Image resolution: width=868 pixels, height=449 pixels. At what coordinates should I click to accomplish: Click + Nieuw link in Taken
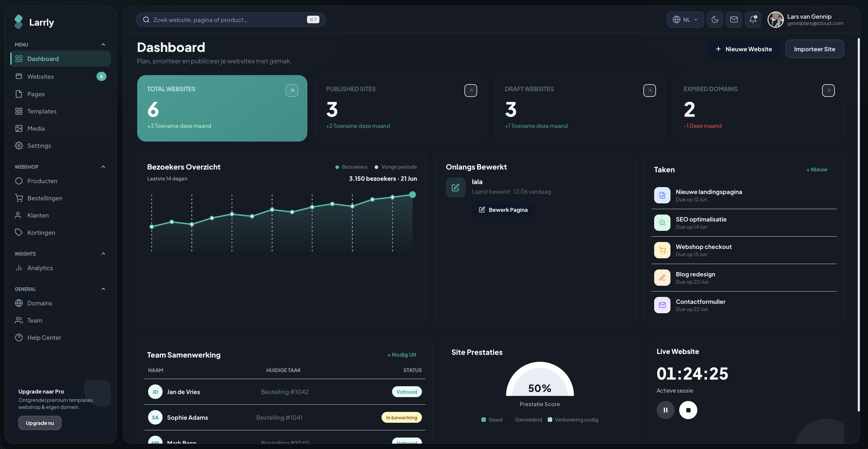click(x=817, y=170)
